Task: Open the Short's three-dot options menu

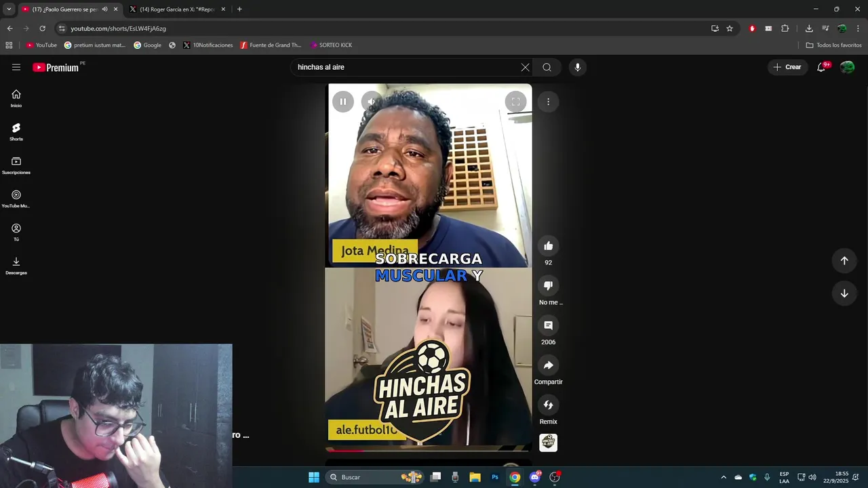Action: [548, 102]
